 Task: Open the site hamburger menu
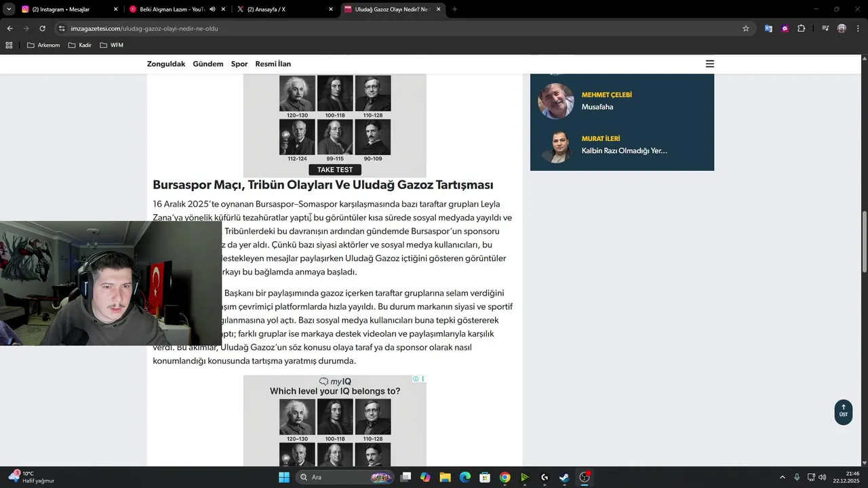(x=710, y=64)
